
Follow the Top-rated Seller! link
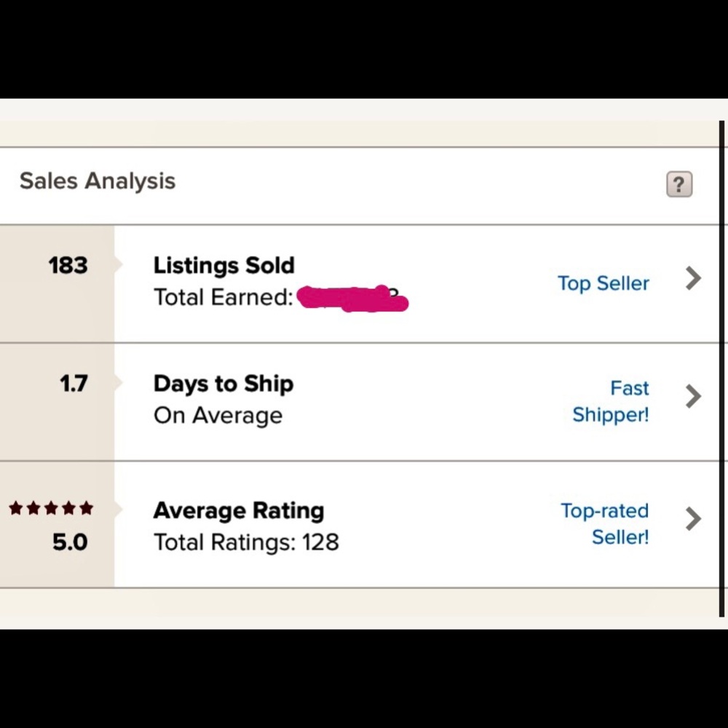(604, 523)
